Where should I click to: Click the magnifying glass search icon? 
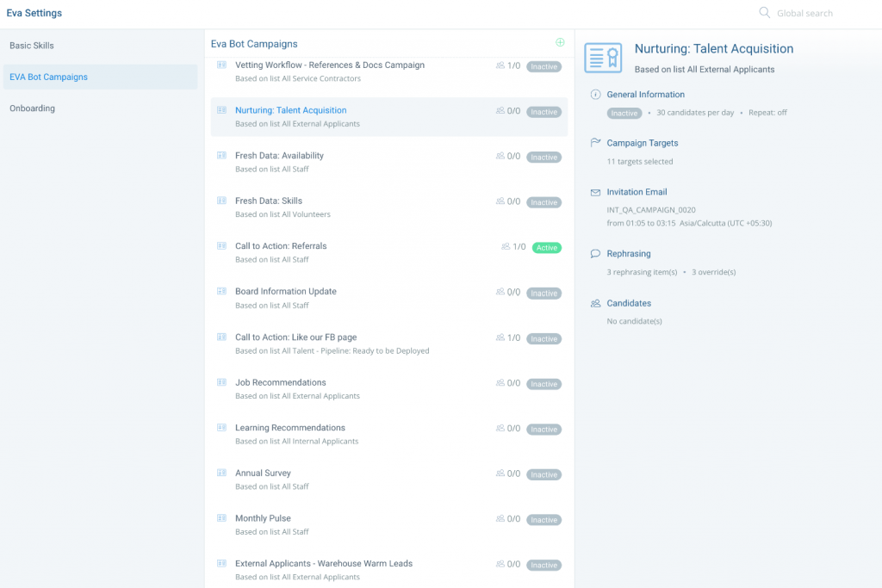[x=764, y=13]
